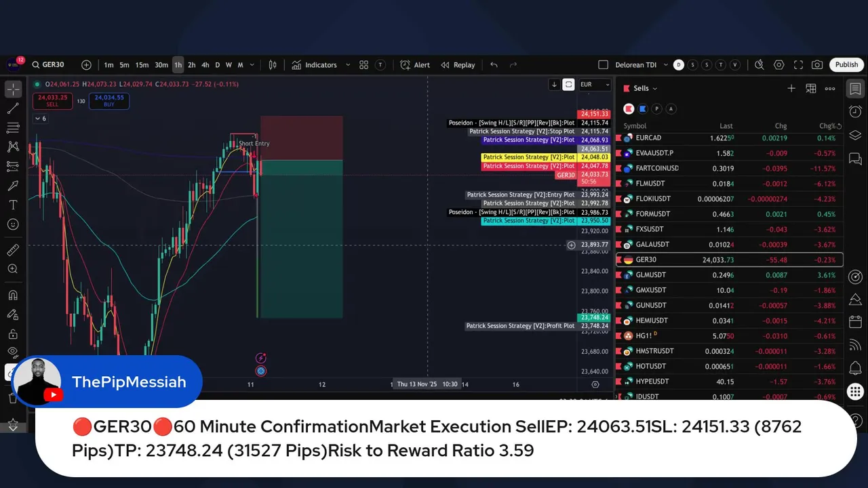
Task: Select the brush drawing tool
Action: (13, 185)
